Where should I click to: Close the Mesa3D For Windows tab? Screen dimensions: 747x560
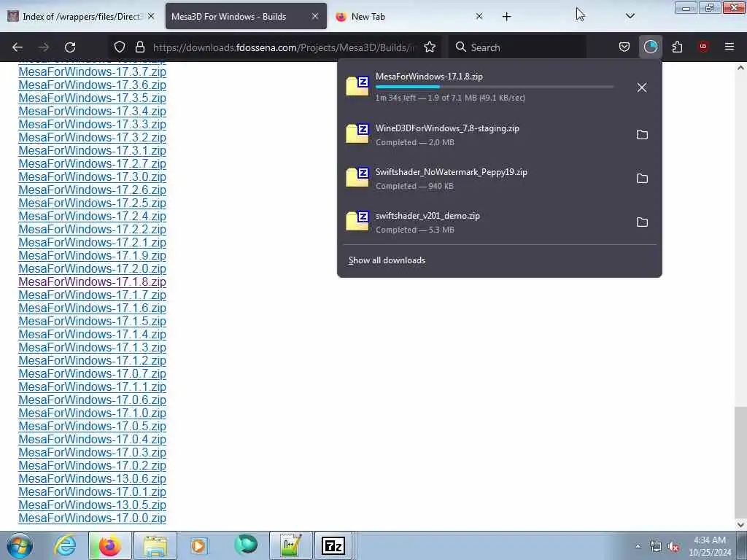point(315,16)
